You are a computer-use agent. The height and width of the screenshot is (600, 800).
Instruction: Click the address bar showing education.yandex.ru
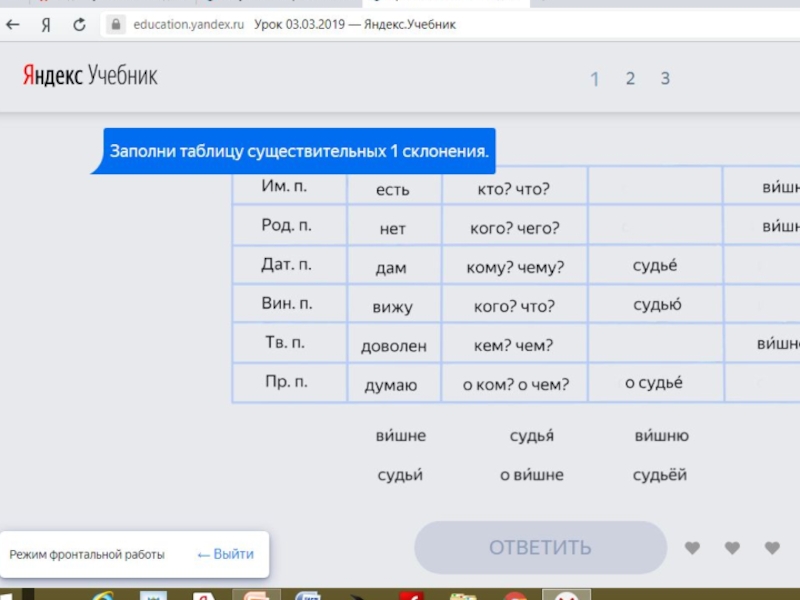(x=190, y=25)
